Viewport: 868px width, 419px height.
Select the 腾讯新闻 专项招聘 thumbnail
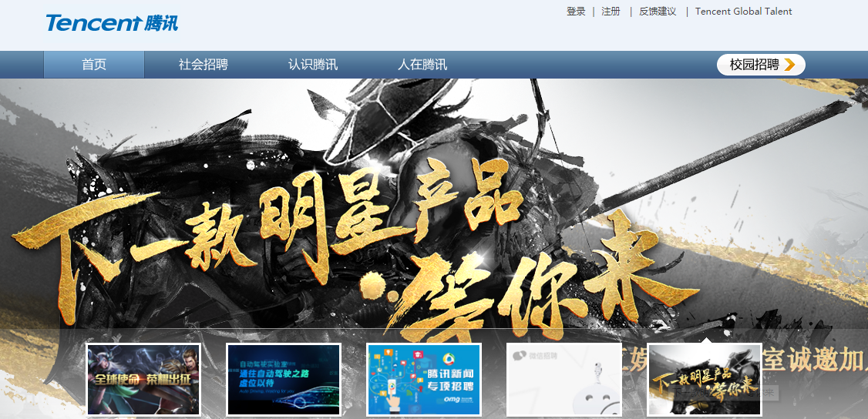424,379
